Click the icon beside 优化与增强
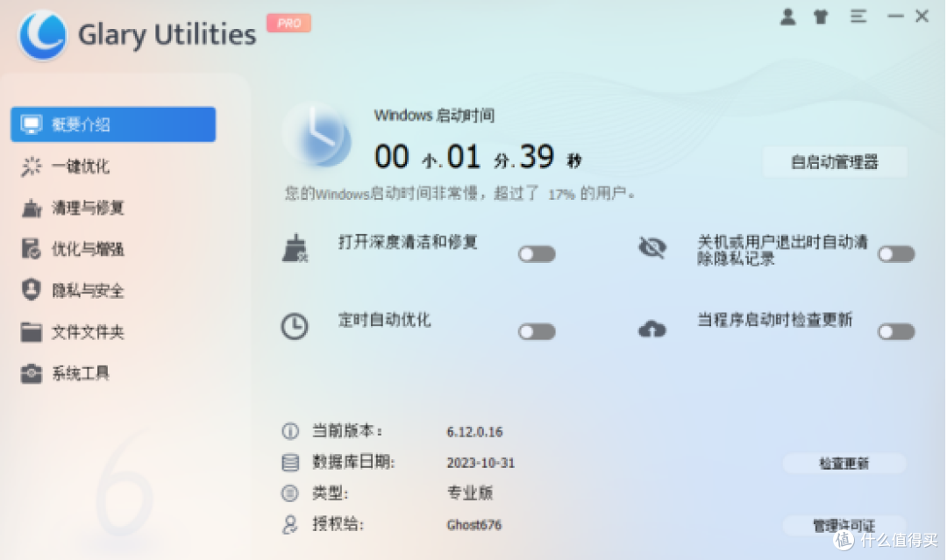The height and width of the screenshot is (560, 947). 32,249
